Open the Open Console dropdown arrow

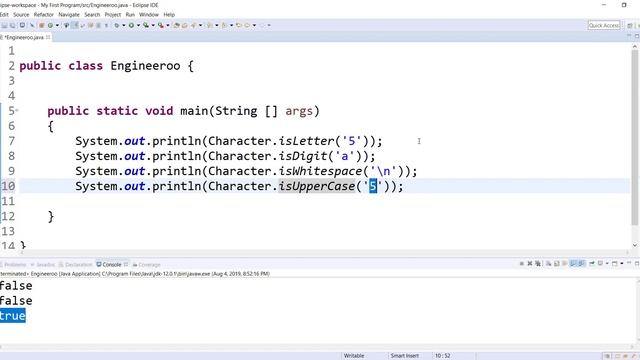point(622,264)
